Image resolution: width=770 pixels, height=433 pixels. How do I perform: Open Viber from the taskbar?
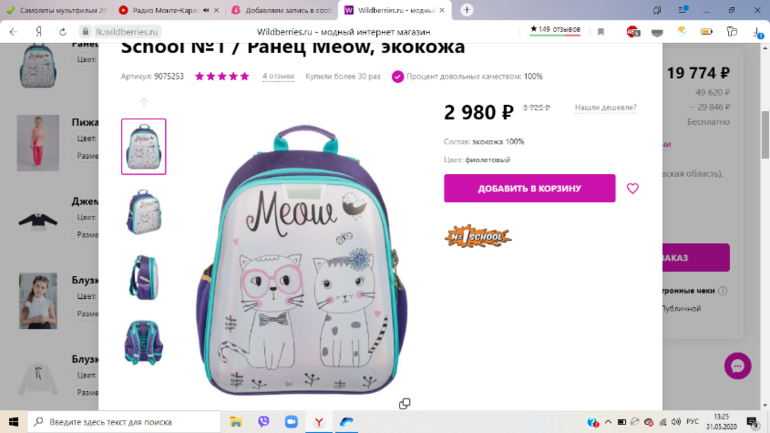click(264, 422)
